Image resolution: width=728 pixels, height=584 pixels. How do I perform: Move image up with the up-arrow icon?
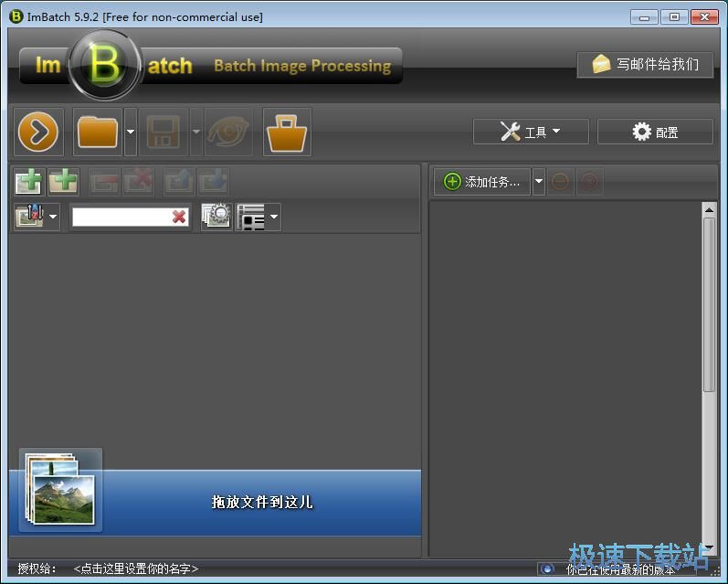[179, 182]
